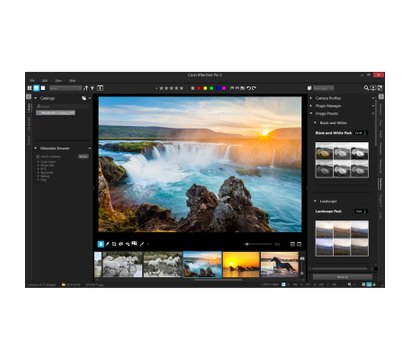Select the waterfall thumbnail in filmstrip
Viewport: 410px width, 360px height.
tap(202, 265)
